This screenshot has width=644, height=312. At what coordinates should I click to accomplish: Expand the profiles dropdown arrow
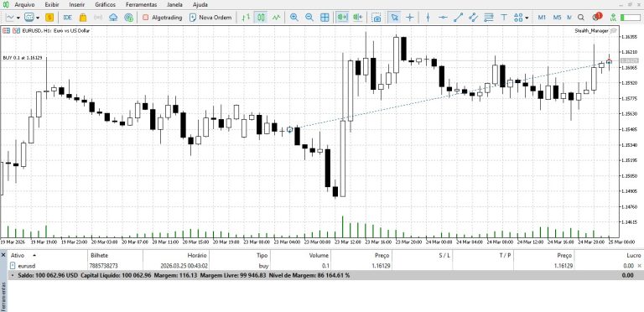(x=38, y=18)
